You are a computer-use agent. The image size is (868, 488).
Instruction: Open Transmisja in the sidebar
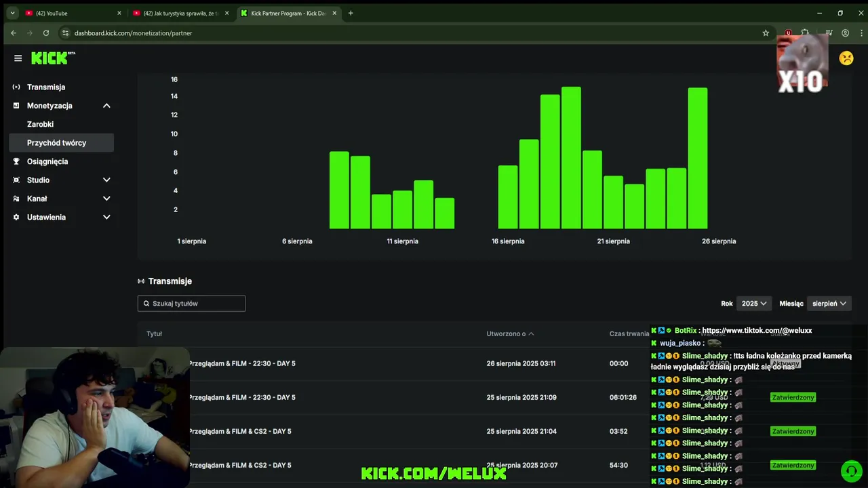coord(46,87)
